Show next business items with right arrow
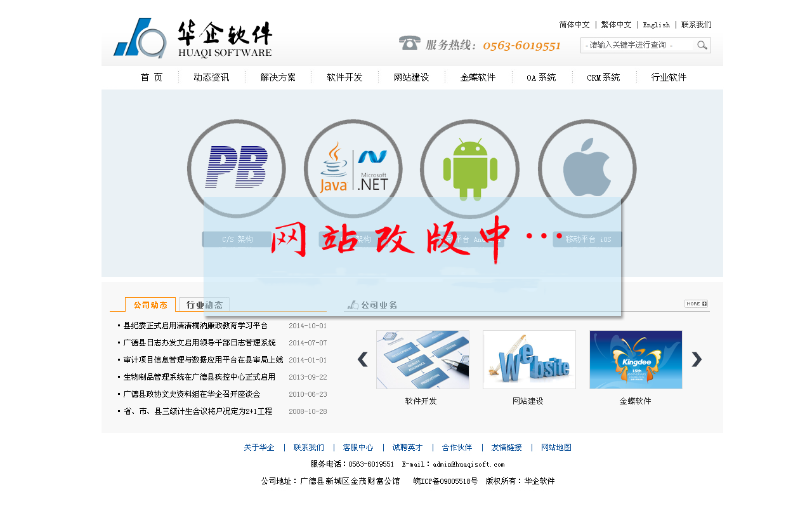 click(x=697, y=359)
